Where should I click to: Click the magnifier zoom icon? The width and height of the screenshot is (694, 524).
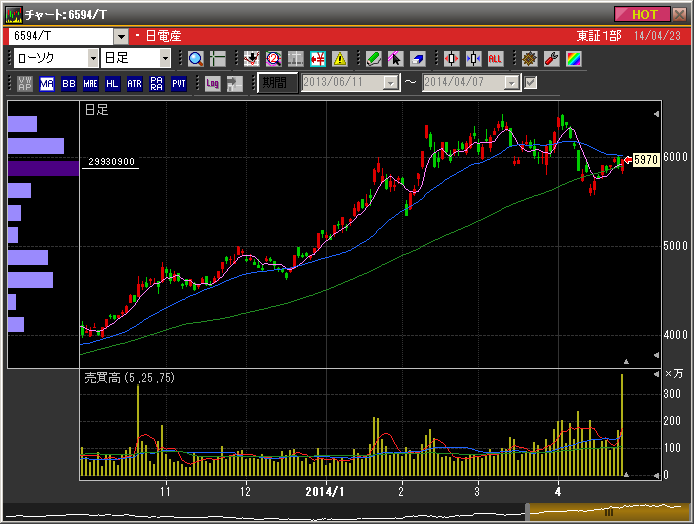coord(195,58)
